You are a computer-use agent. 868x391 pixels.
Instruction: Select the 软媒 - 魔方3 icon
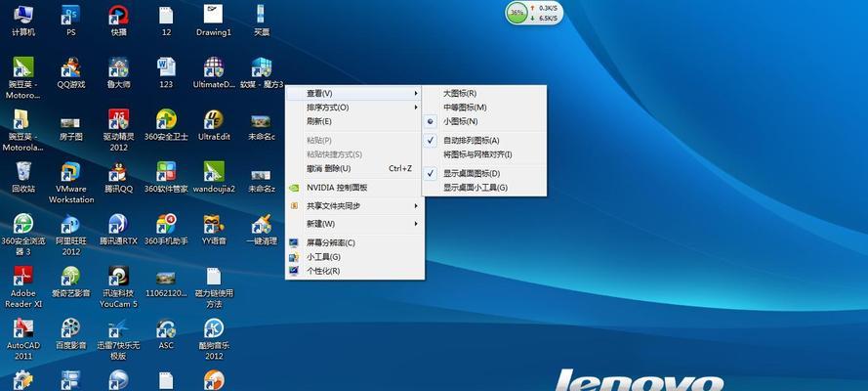[262, 67]
